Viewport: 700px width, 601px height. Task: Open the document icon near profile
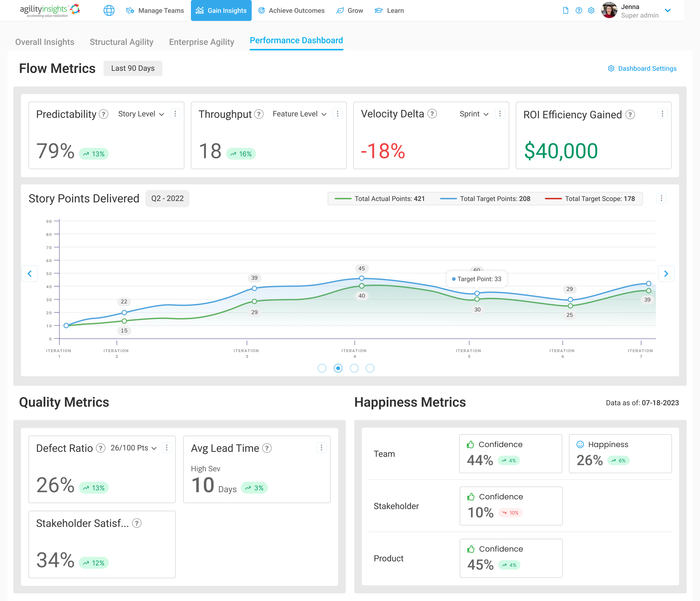click(566, 10)
